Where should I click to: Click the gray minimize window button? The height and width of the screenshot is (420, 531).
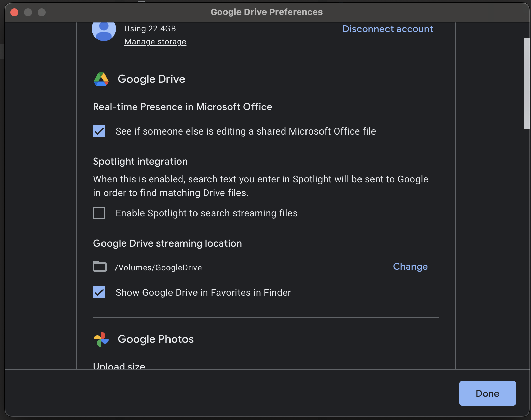pyautogui.click(x=28, y=12)
